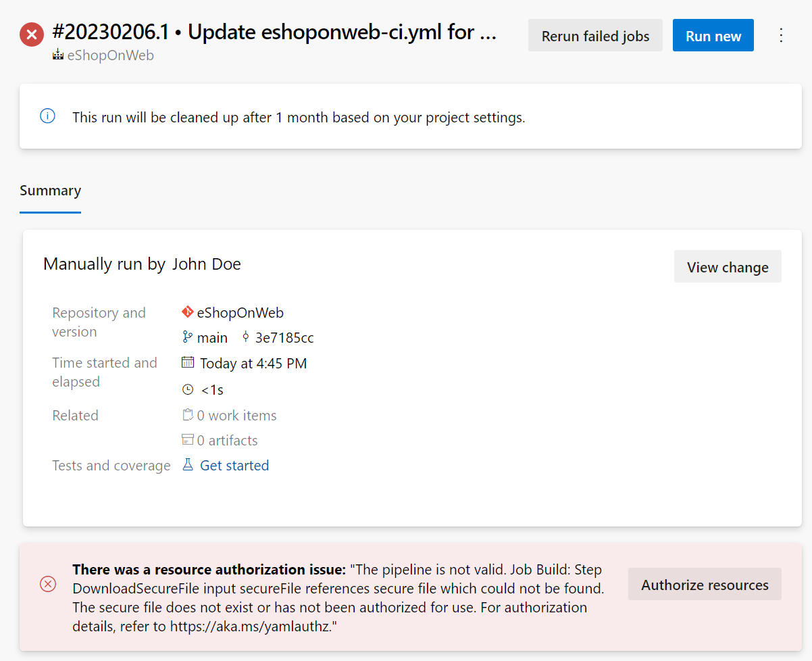Click the test flask icon near Get started

187,464
